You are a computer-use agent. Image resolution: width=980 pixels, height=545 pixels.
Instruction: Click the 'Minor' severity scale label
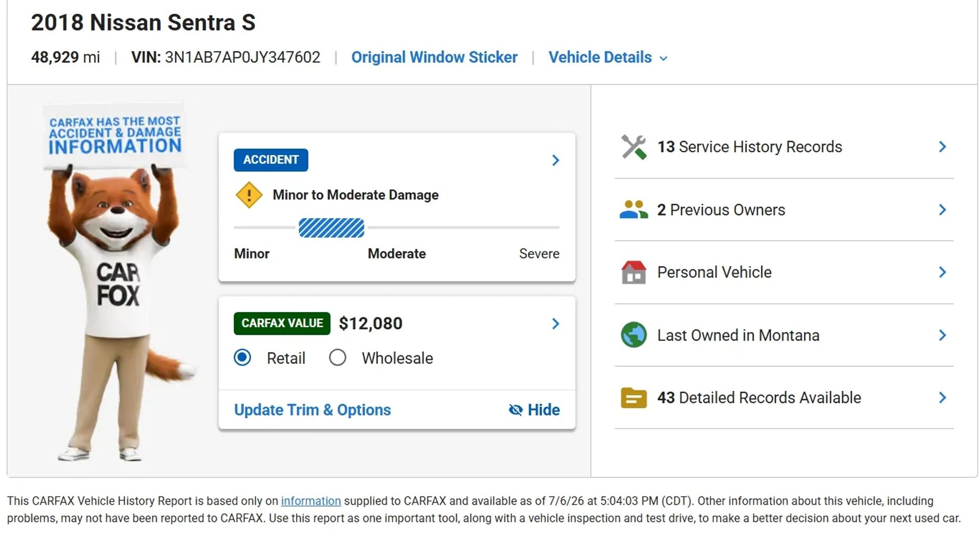coord(252,254)
